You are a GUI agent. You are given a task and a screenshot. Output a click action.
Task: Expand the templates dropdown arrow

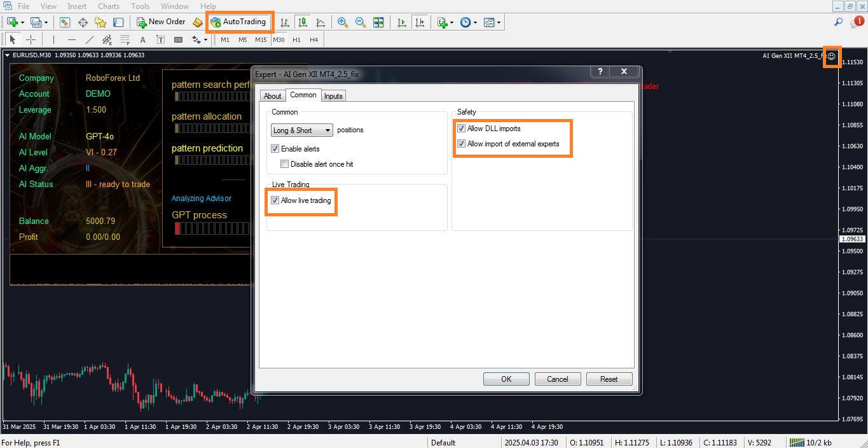499,23
